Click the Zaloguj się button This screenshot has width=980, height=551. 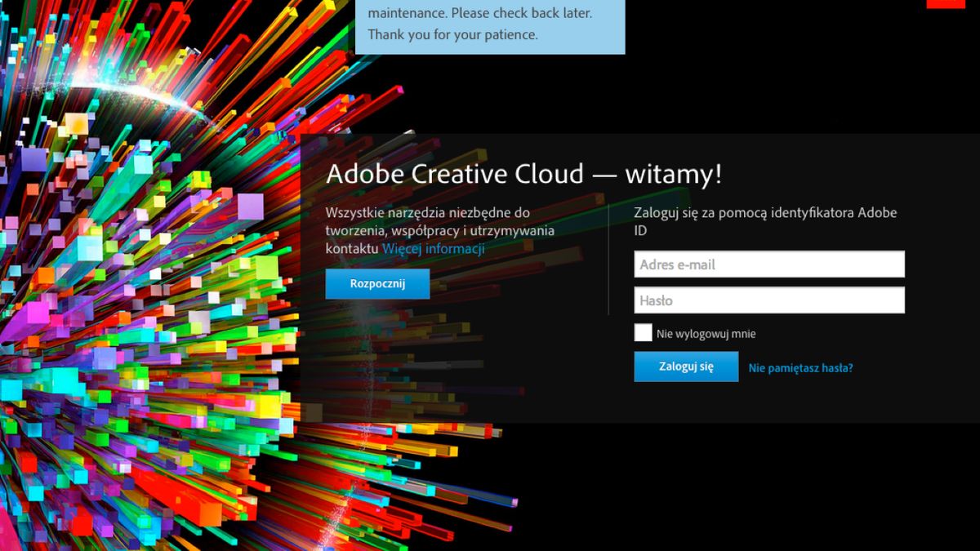coord(686,367)
